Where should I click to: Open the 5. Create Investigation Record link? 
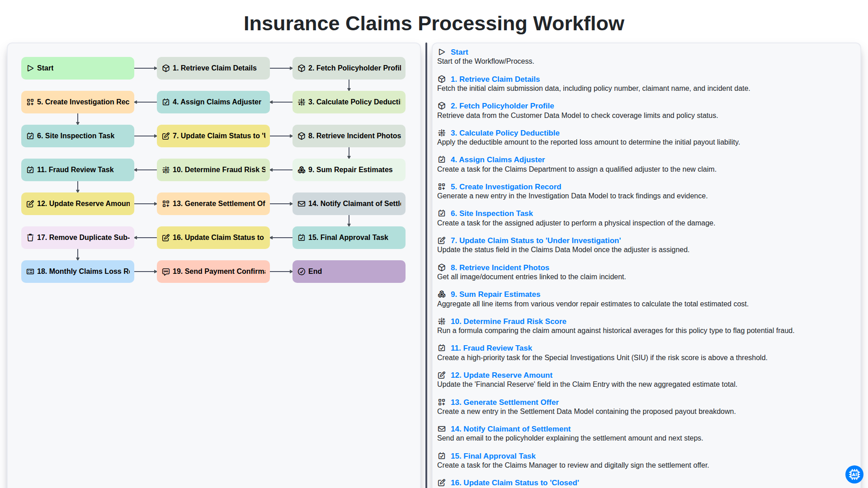point(506,187)
